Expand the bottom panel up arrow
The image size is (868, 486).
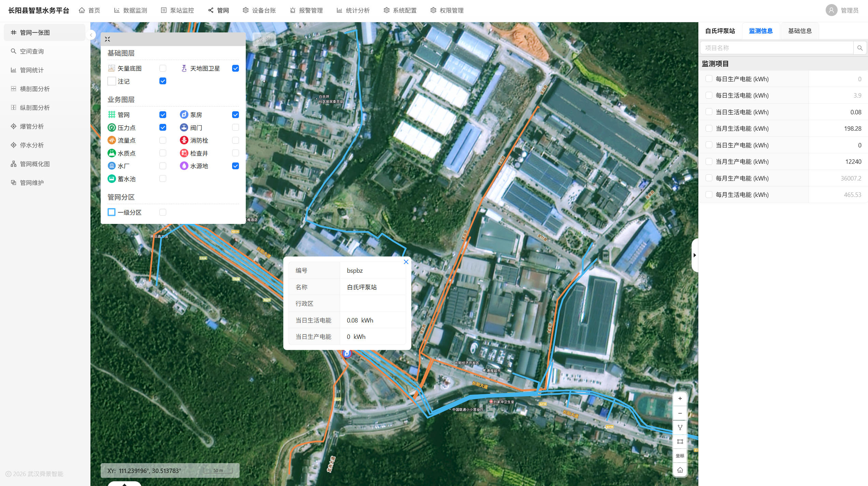(x=125, y=484)
